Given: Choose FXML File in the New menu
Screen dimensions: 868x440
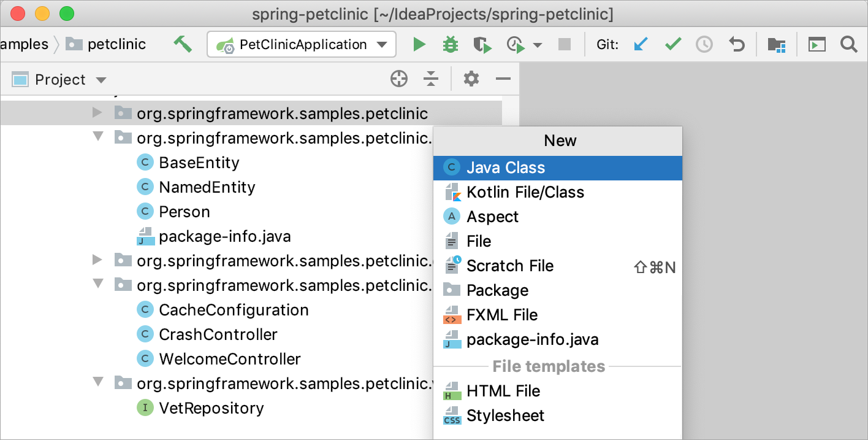Looking at the screenshot, I should [x=558, y=315].
